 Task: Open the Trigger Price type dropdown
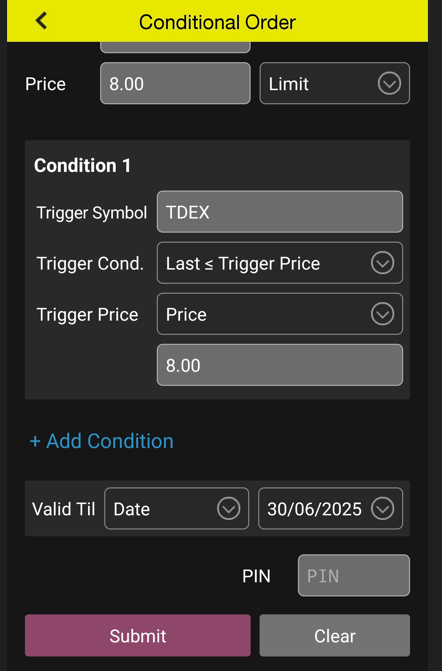click(x=280, y=314)
